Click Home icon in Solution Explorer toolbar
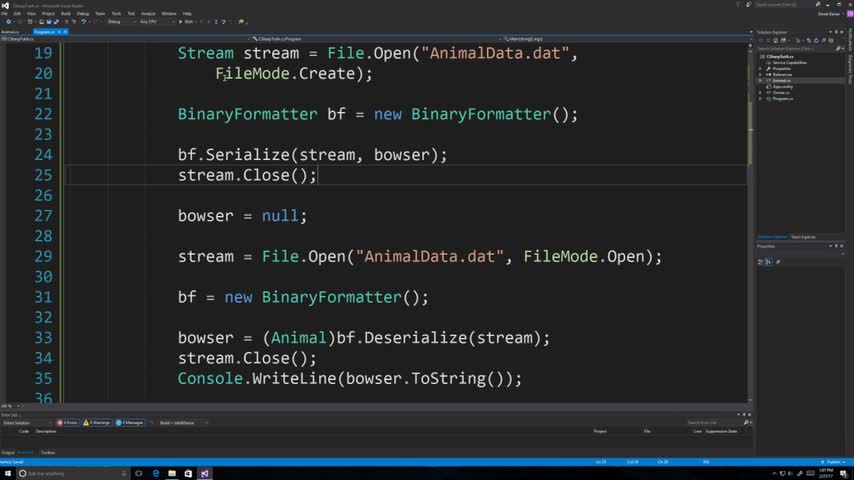Image resolution: width=854 pixels, height=480 pixels. pyautogui.click(x=776, y=40)
